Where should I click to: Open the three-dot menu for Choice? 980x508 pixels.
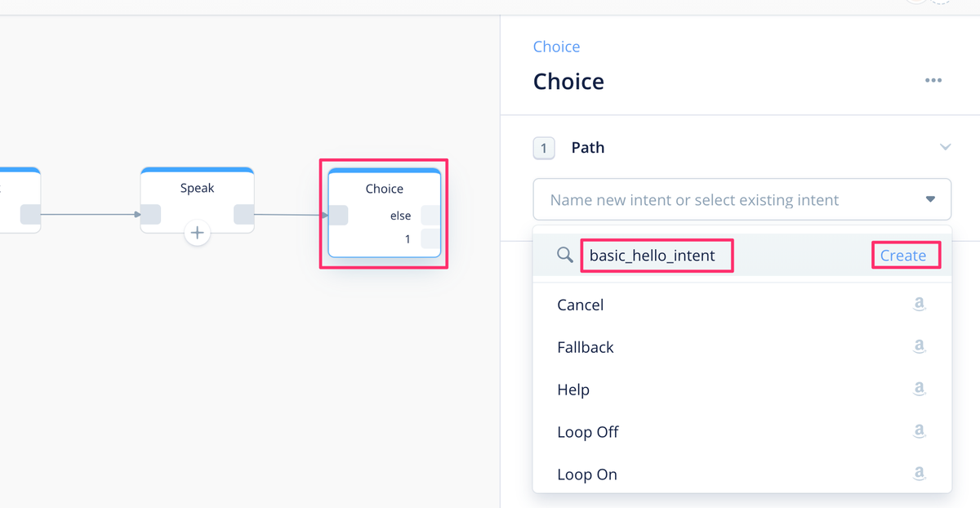click(933, 81)
